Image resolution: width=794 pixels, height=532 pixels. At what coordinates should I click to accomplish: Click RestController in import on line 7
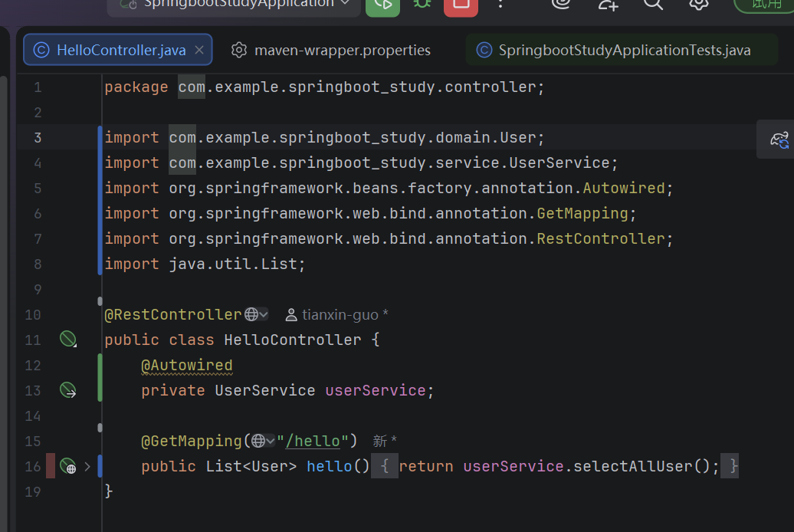pos(601,238)
